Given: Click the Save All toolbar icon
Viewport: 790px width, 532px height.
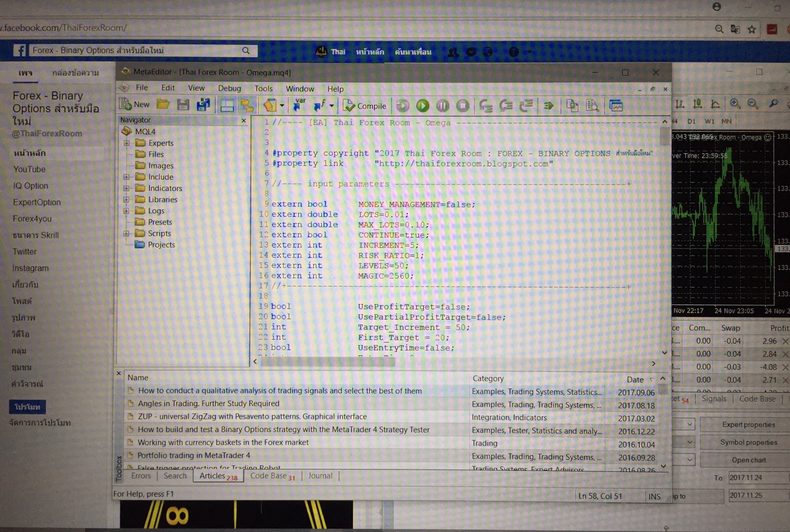Looking at the screenshot, I should (203, 104).
